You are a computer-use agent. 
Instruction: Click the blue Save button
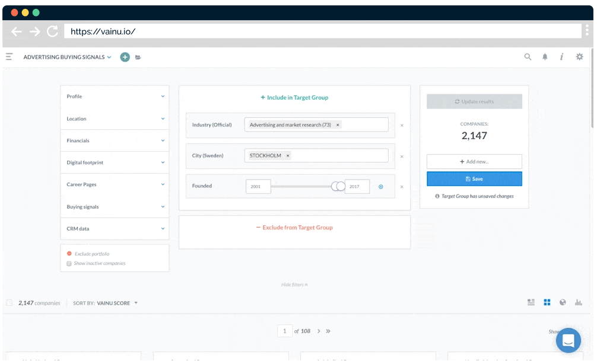click(x=474, y=178)
